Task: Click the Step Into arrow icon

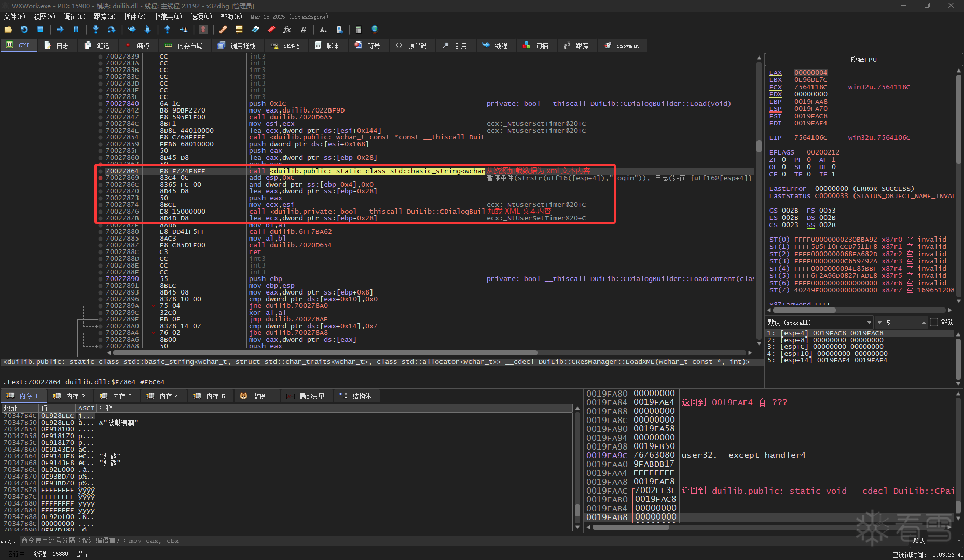Action: [95, 30]
